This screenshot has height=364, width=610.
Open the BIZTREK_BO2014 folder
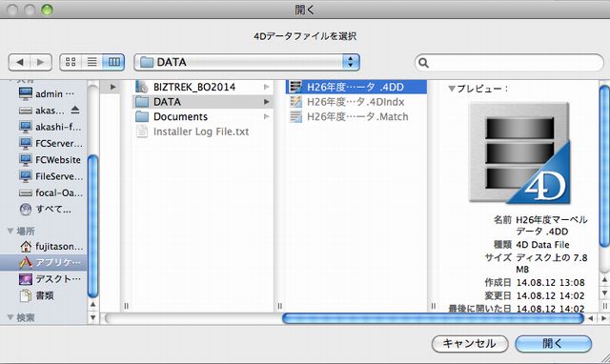tap(203, 87)
